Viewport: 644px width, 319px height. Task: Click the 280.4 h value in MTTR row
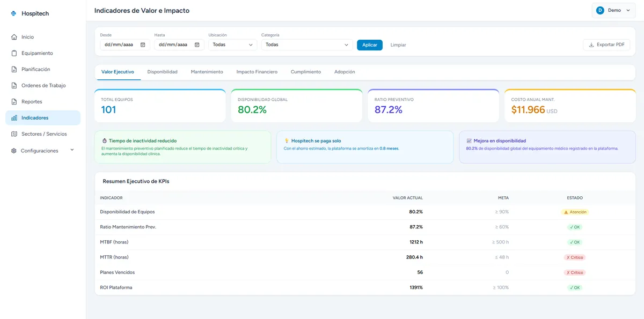click(414, 257)
